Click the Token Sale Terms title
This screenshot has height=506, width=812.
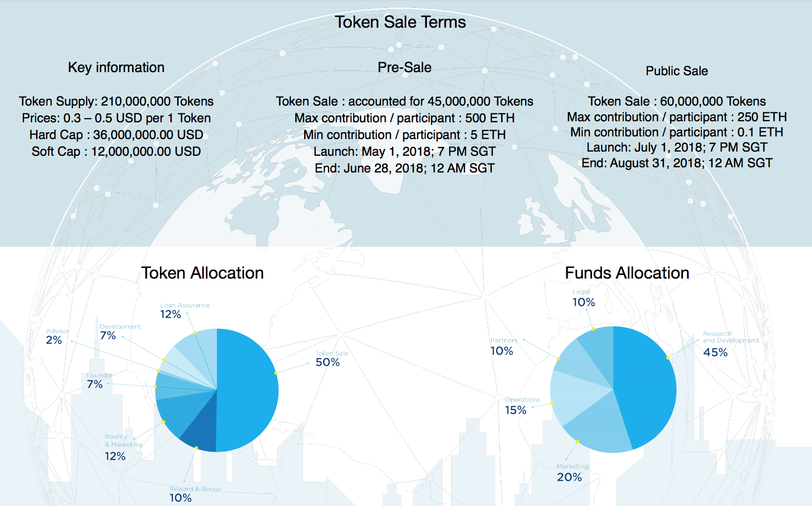tap(400, 22)
